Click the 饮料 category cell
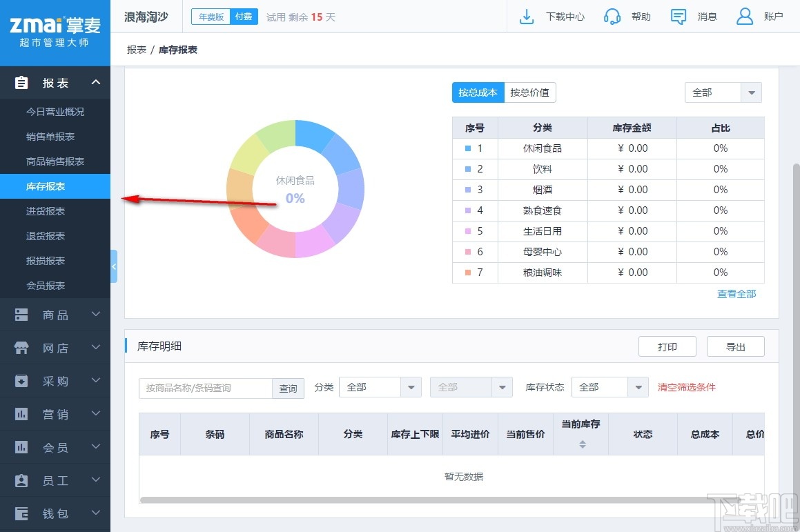 tap(543, 169)
